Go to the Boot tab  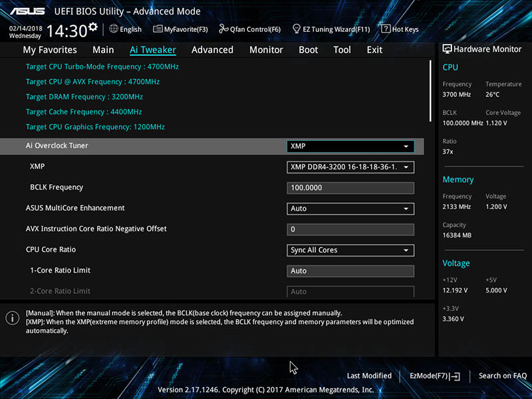(308, 50)
